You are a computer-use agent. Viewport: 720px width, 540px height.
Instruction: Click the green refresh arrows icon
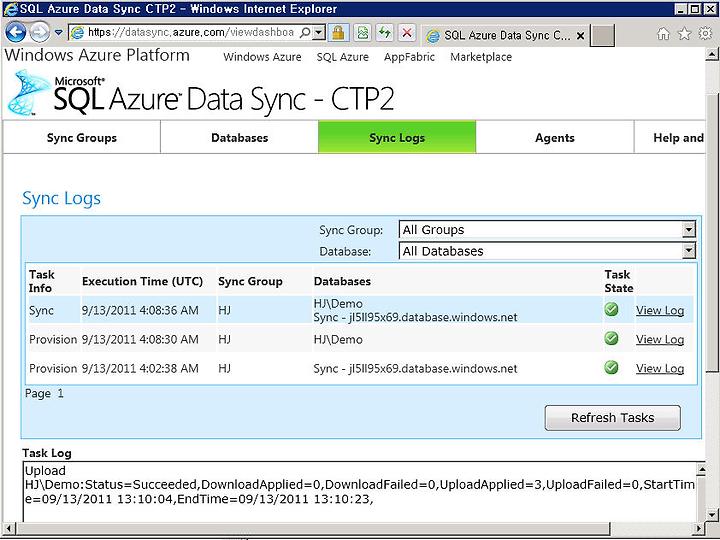click(384, 33)
